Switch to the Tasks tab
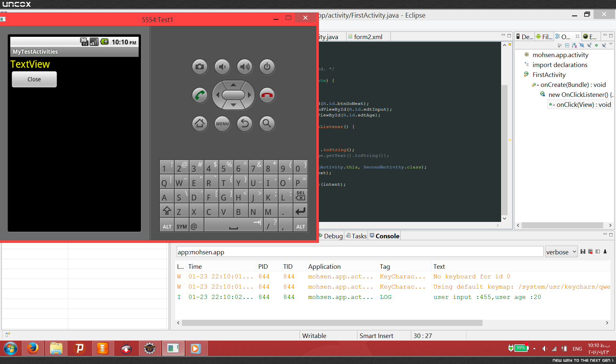This screenshot has height=364, width=616. (356, 236)
